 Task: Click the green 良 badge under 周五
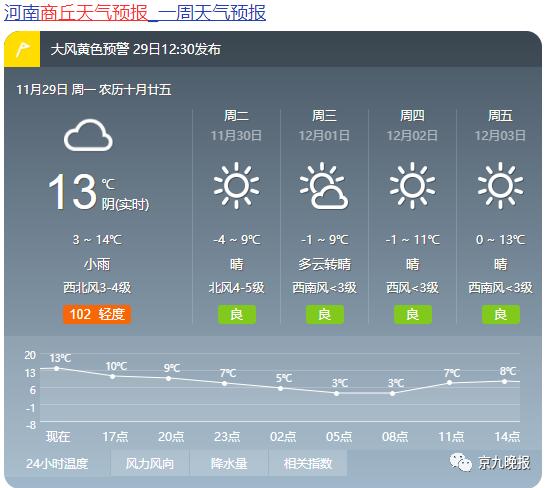501,314
